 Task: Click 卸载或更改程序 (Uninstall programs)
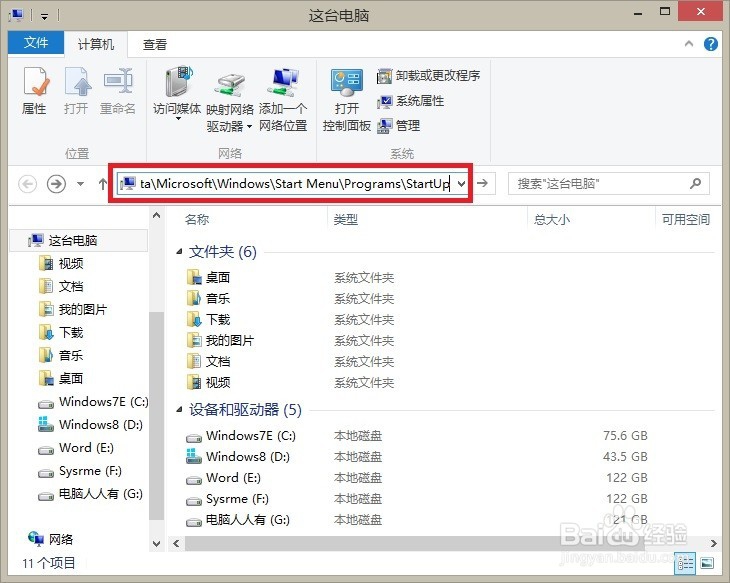428,75
